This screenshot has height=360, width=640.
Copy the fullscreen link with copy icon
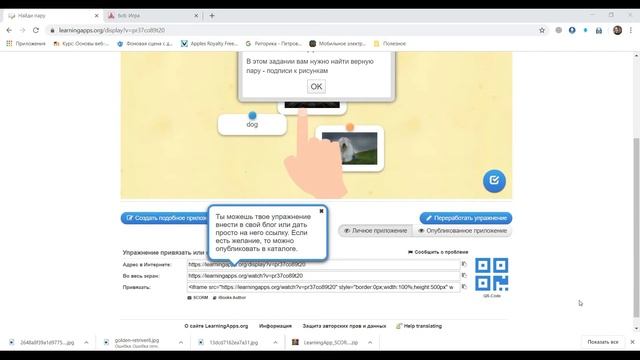(x=464, y=276)
